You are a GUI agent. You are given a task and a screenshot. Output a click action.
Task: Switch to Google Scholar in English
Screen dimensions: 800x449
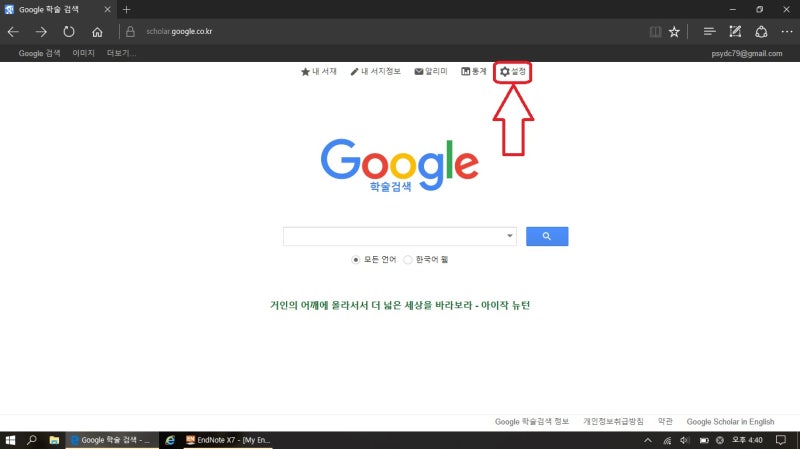tap(730, 421)
